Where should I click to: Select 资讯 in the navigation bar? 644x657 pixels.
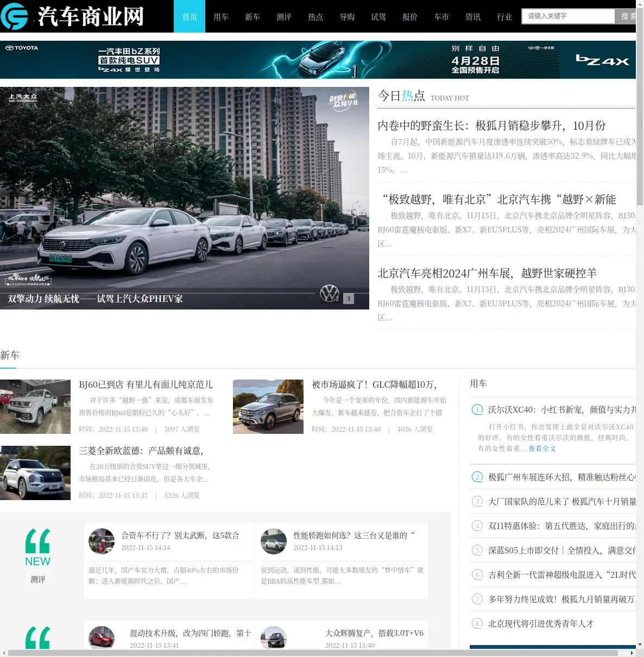[473, 16]
